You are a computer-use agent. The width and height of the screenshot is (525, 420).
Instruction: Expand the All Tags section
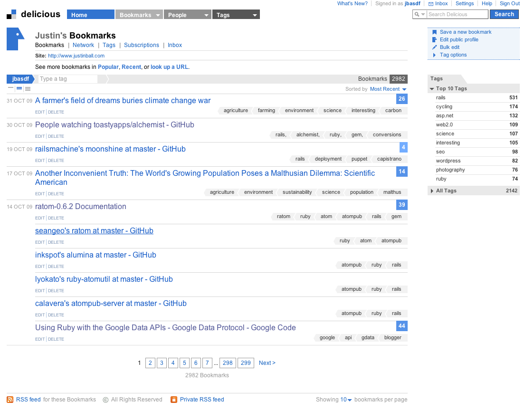(x=432, y=191)
